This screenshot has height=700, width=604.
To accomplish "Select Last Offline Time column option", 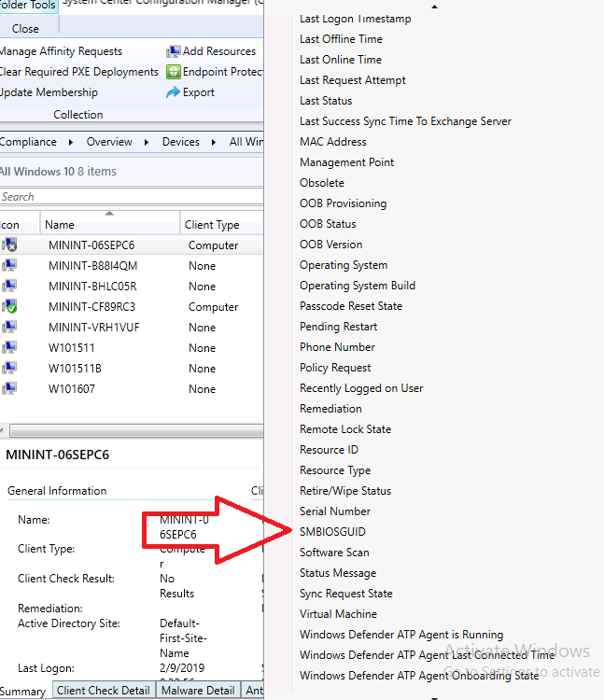I will click(341, 39).
